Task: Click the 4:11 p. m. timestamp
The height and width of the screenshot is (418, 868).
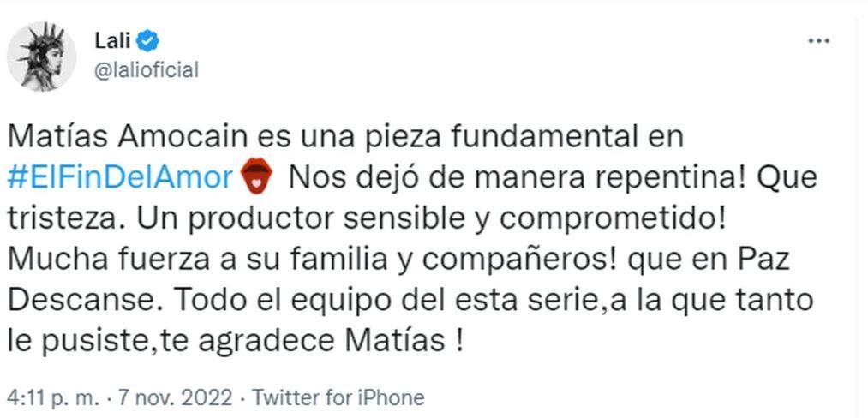Action: [x=50, y=397]
